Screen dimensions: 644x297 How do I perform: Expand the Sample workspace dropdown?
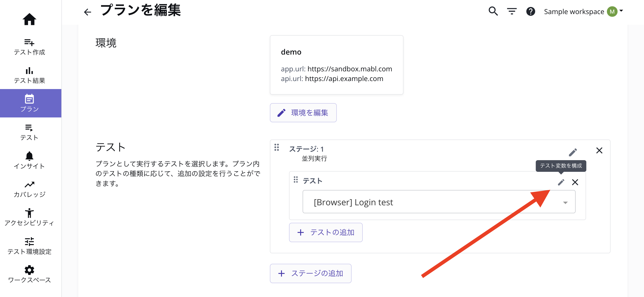(621, 11)
